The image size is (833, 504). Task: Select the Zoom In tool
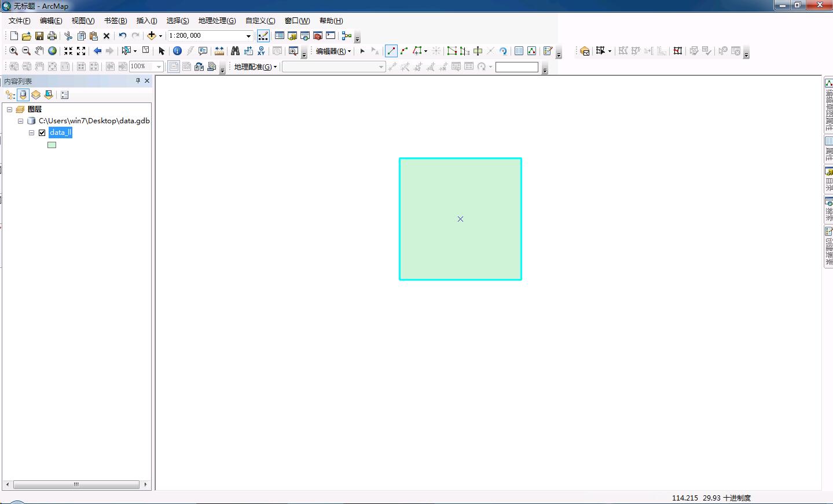[13, 51]
